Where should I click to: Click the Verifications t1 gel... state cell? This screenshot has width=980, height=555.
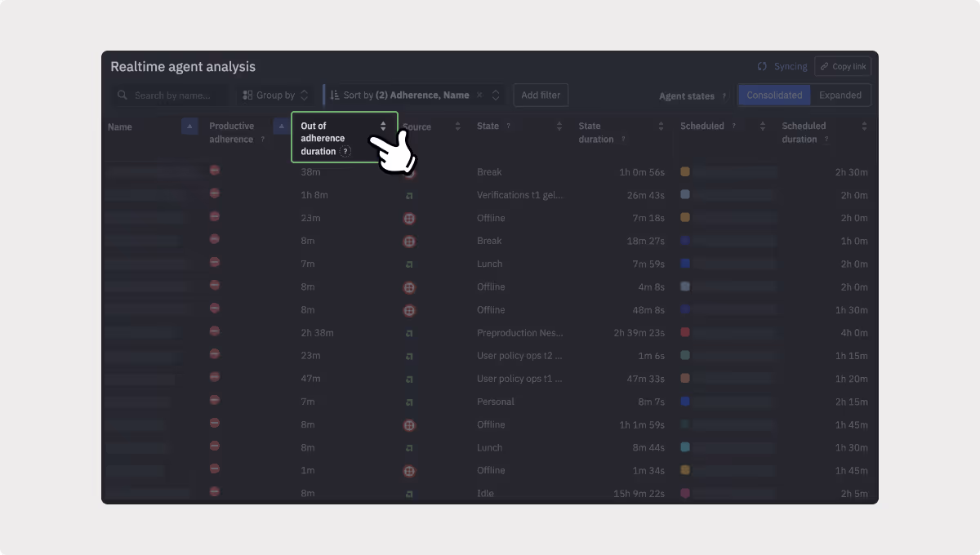point(520,195)
